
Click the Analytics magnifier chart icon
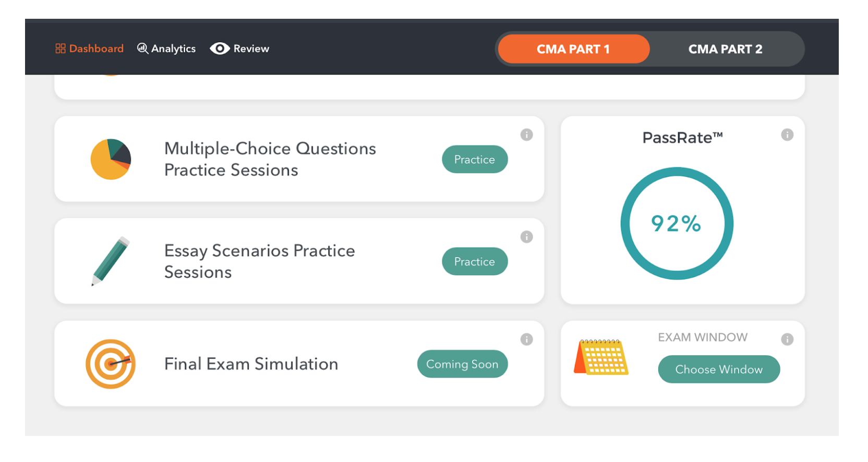(x=142, y=48)
